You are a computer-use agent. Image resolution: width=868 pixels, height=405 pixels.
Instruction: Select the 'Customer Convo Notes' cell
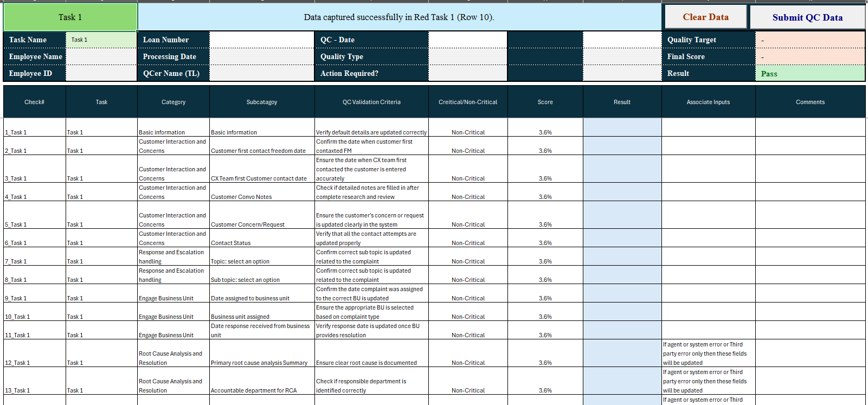(262, 192)
